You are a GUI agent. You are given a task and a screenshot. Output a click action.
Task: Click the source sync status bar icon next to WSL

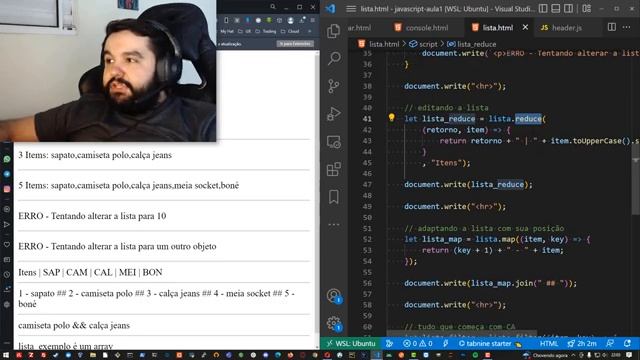[x=389, y=344]
